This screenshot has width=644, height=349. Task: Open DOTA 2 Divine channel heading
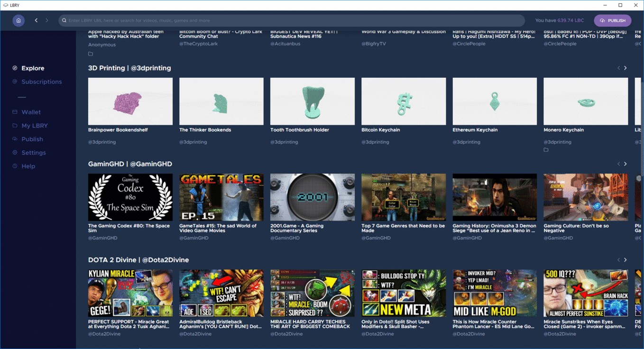(x=138, y=260)
